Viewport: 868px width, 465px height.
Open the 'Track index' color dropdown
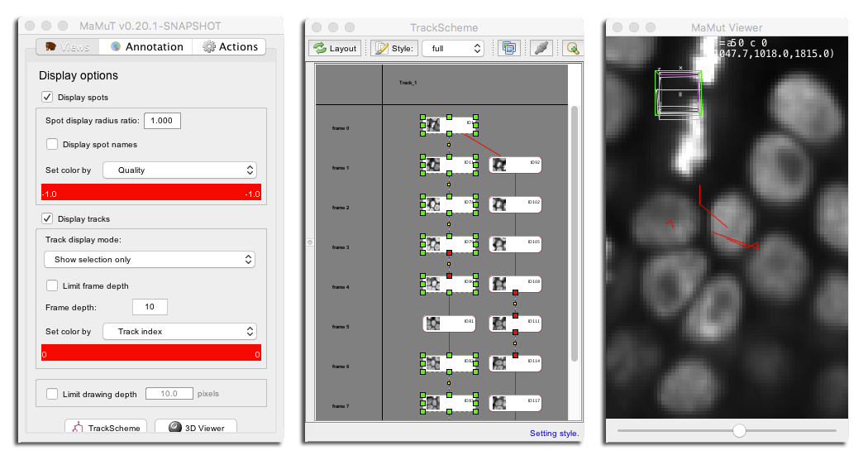click(x=180, y=332)
